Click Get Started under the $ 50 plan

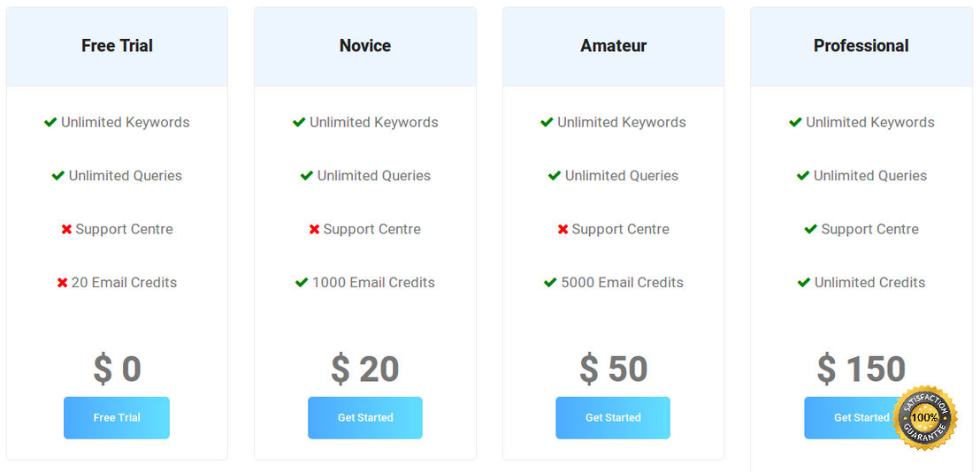tap(613, 418)
